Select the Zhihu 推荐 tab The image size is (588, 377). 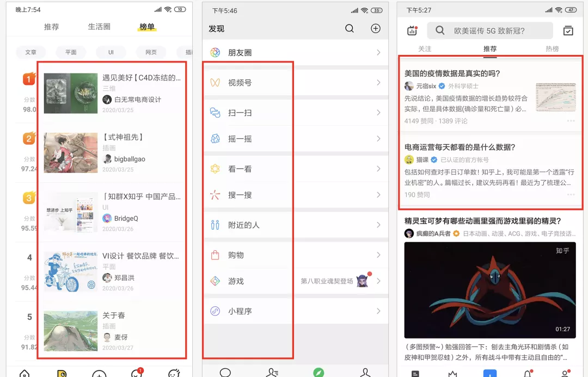(490, 49)
